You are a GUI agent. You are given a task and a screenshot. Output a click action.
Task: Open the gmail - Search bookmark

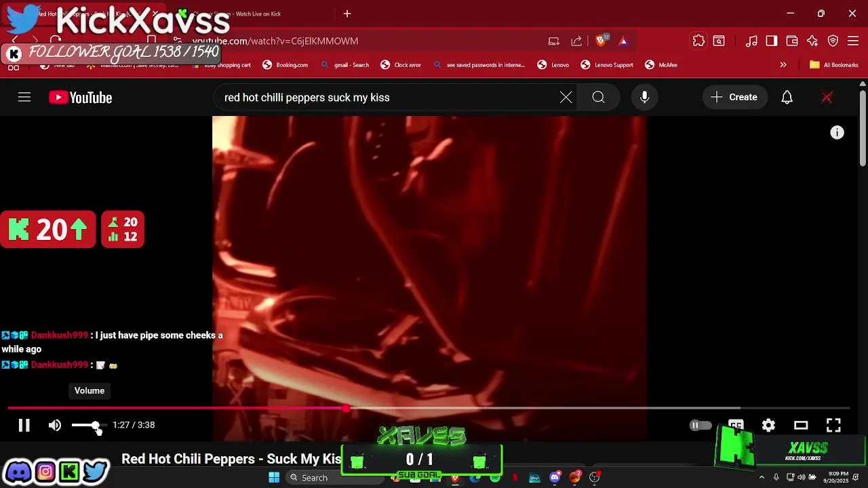(345, 65)
